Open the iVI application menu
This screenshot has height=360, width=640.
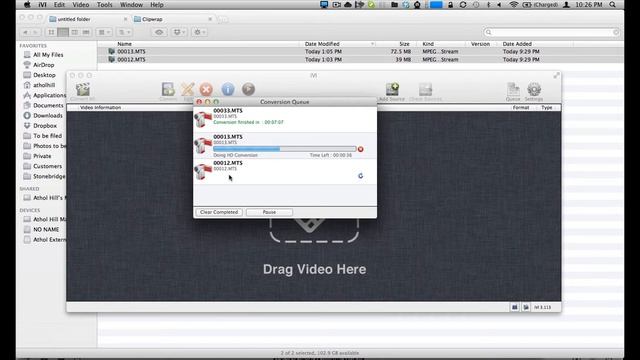pyautogui.click(x=42, y=5)
